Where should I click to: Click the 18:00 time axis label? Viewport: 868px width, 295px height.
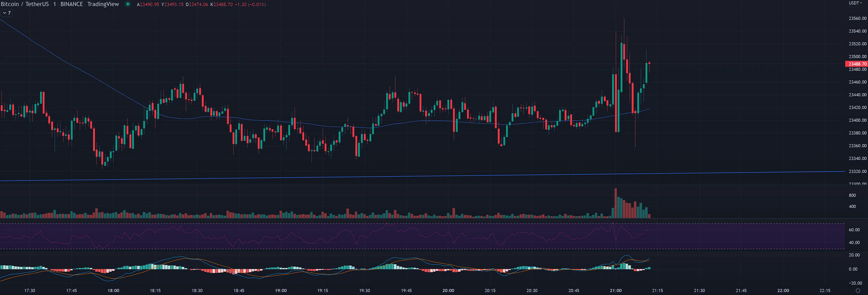click(113, 290)
